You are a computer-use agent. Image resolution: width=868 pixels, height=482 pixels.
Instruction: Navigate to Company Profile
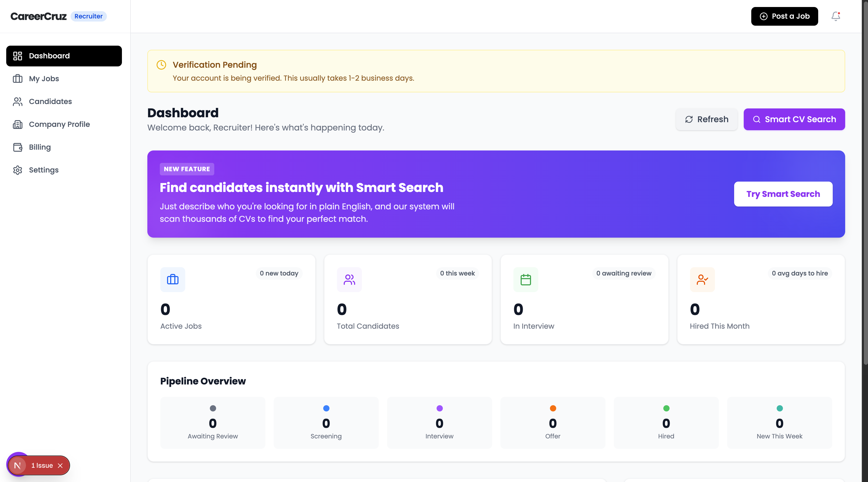64,124
